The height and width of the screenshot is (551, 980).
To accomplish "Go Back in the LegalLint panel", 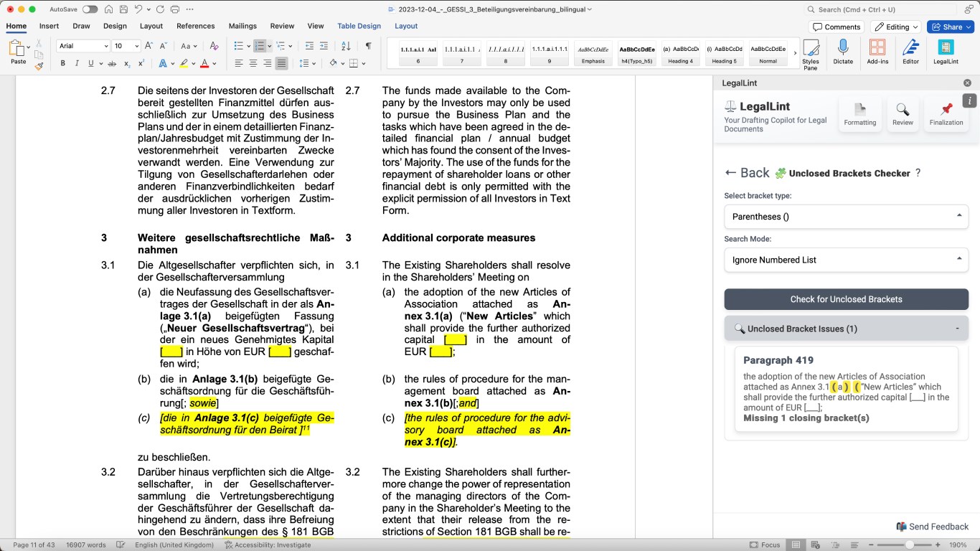I will click(x=747, y=173).
